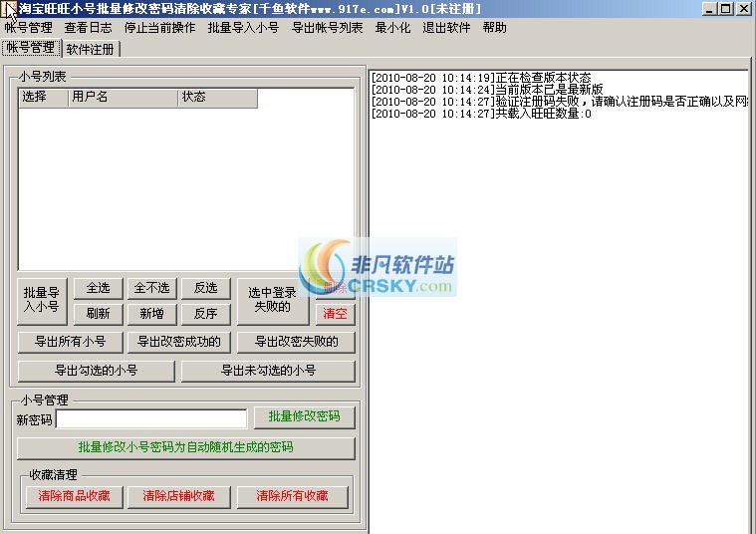
Task: Sort by the 用户名 column header
Action: pos(124,97)
